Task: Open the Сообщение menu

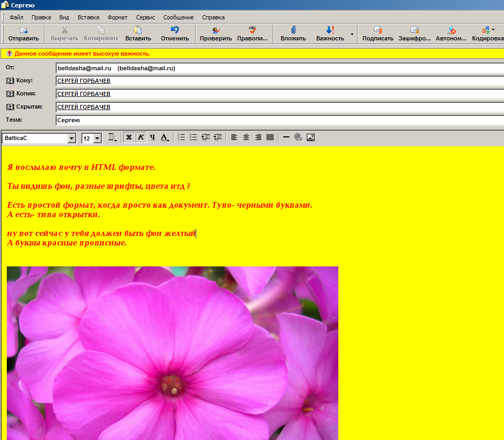Action: tap(178, 17)
